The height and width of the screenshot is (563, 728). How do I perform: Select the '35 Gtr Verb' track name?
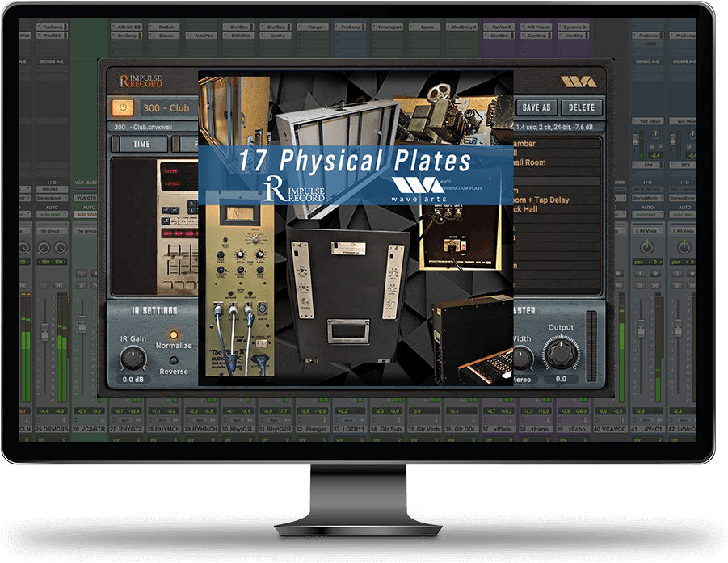[423, 430]
